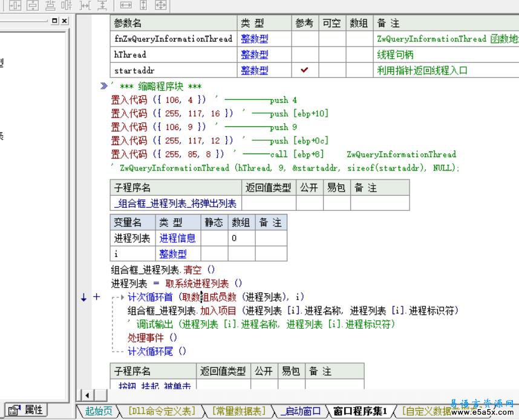Click array size 0 of 进程列表
Screen dimensions: 519x420
click(x=241, y=238)
